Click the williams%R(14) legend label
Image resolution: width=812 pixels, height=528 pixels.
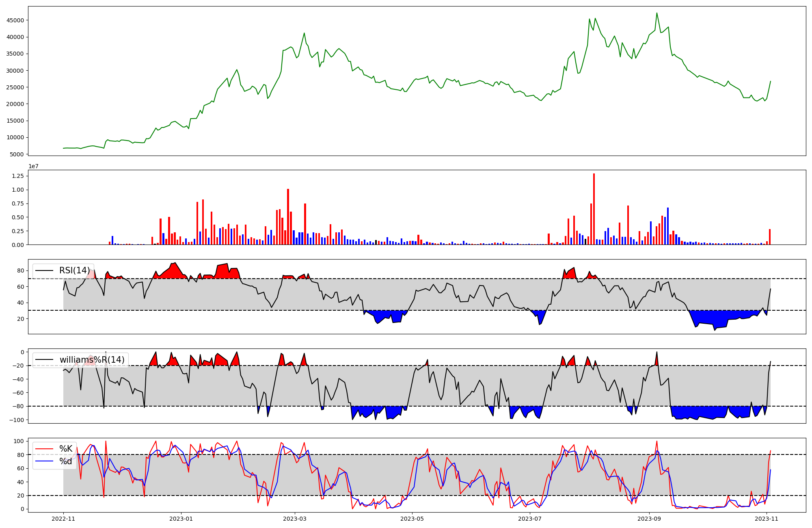[92, 360]
